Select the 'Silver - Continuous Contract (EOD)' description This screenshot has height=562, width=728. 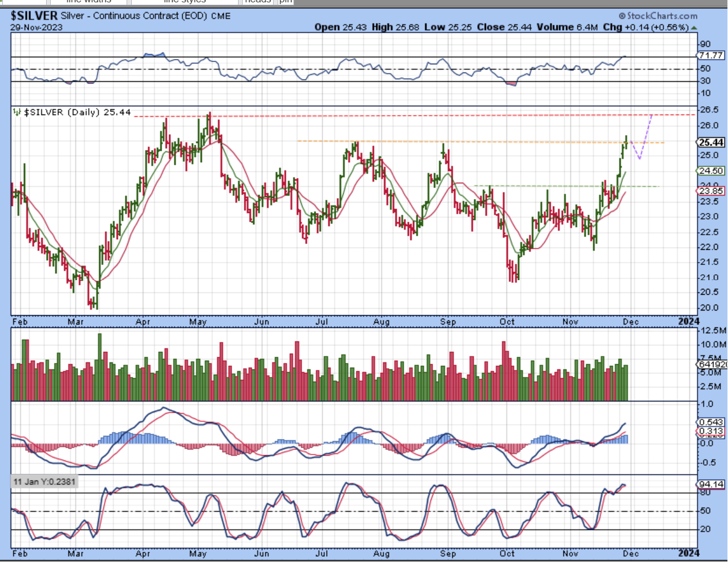pos(134,16)
